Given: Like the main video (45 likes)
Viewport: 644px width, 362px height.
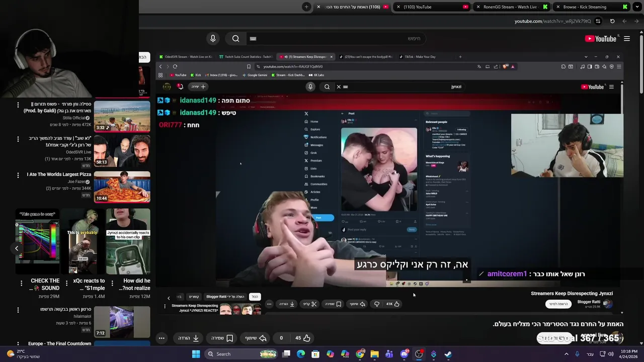Looking at the screenshot, I should click(302, 338).
